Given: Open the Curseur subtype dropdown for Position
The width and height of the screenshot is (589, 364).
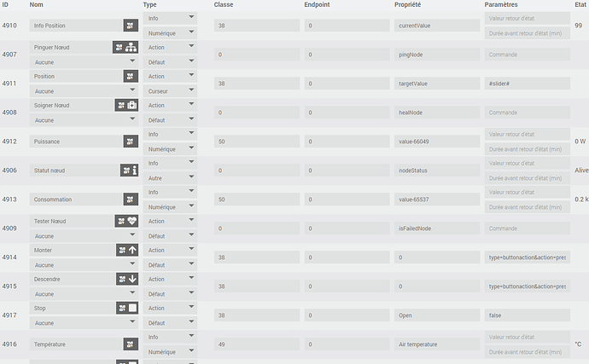Looking at the screenshot, I should pos(171,90).
